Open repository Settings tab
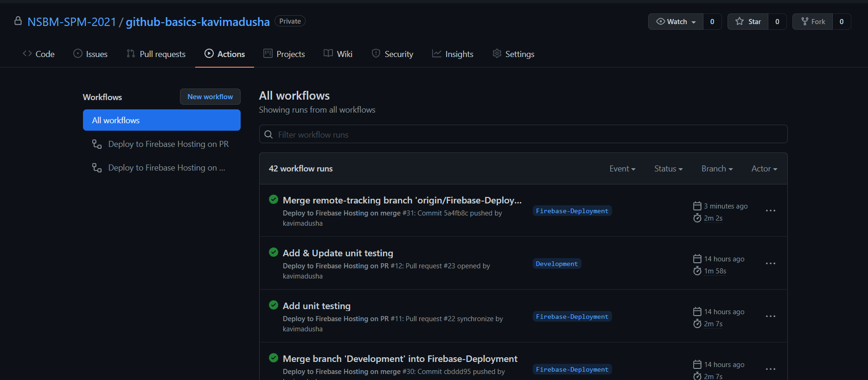This screenshot has width=868, height=380. point(513,54)
